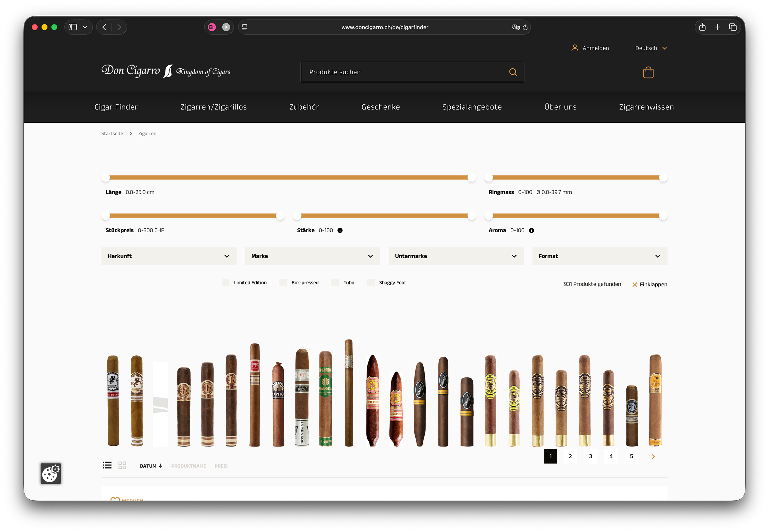Viewport: 769px width, 532px height.
Task: Click the Safari sidebar toggle icon
Action: coord(73,27)
